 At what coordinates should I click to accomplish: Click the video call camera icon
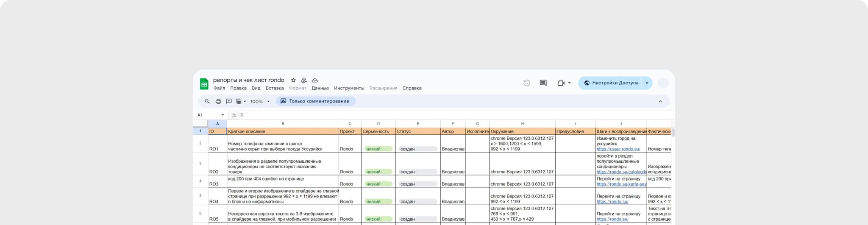coord(561,83)
